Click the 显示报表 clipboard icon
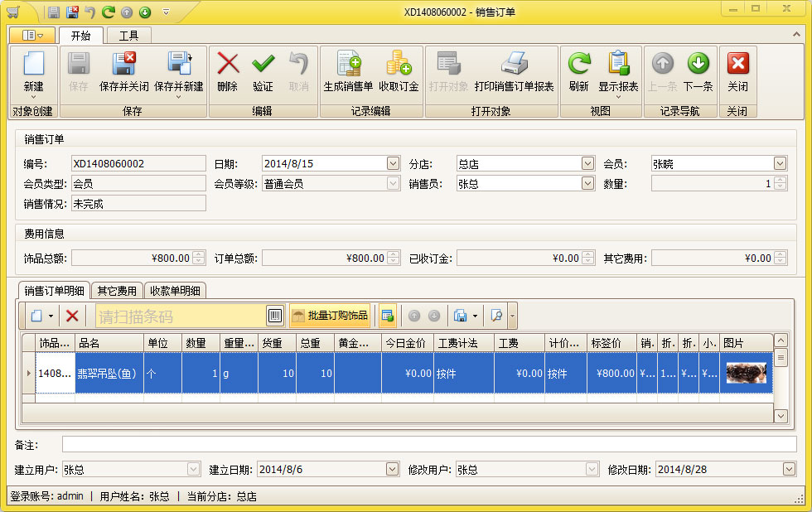Viewport: 812px width, 512px height. [618, 64]
